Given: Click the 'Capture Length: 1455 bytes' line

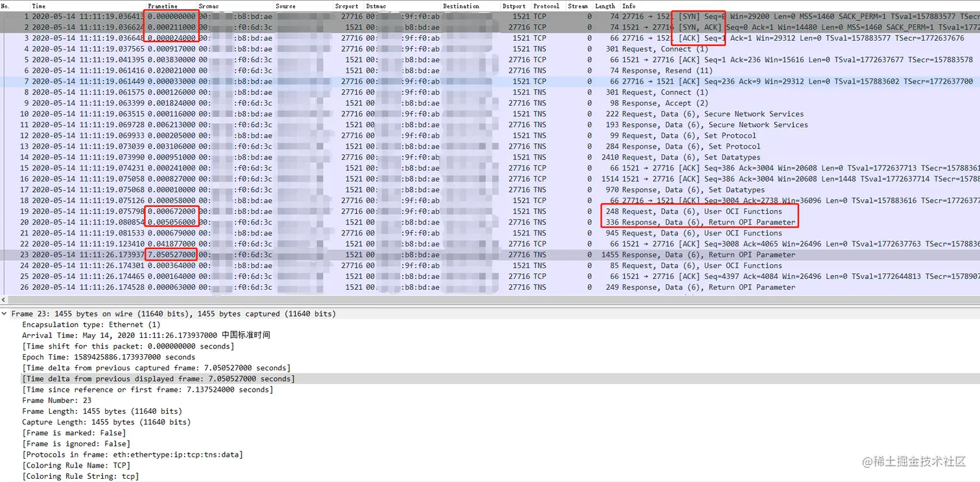Looking at the screenshot, I should (x=106, y=422).
